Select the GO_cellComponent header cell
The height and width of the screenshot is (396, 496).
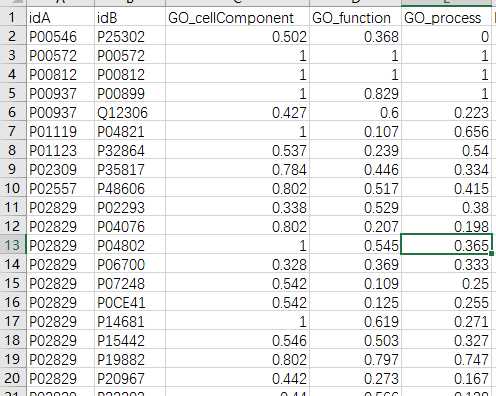click(x=237, y=17)
